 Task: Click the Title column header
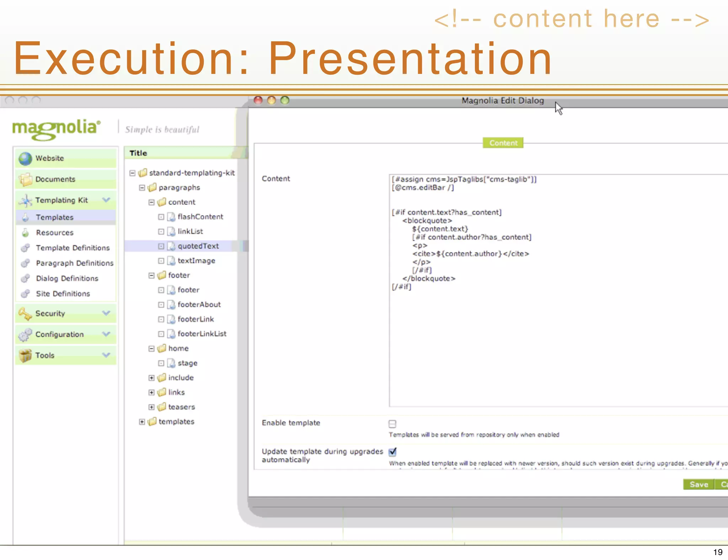[x=186, y=153]
